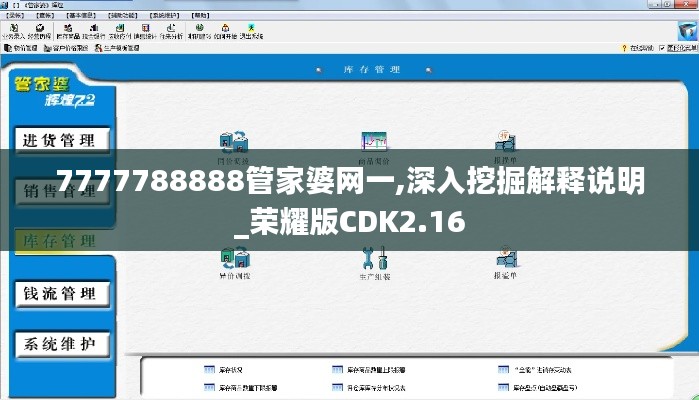Open 物价管理 in the second toolbar row
The image size is (699, 400).
click(21, 48)
